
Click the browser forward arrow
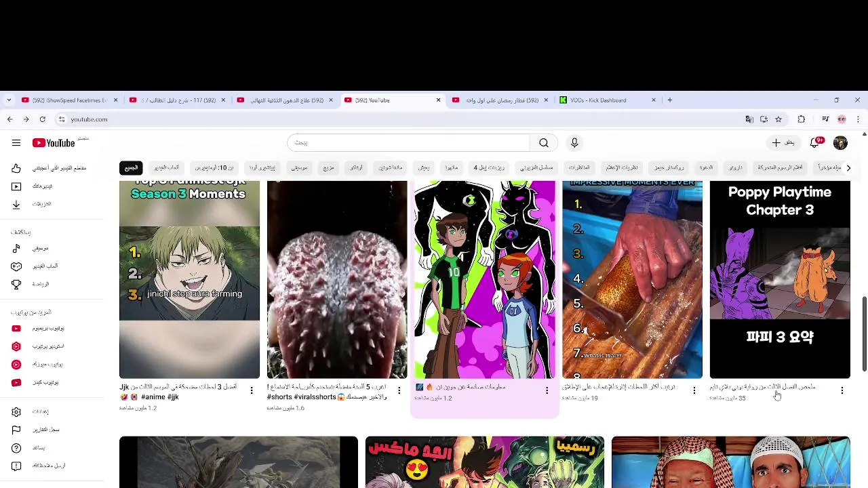click(x=26, y=119)
